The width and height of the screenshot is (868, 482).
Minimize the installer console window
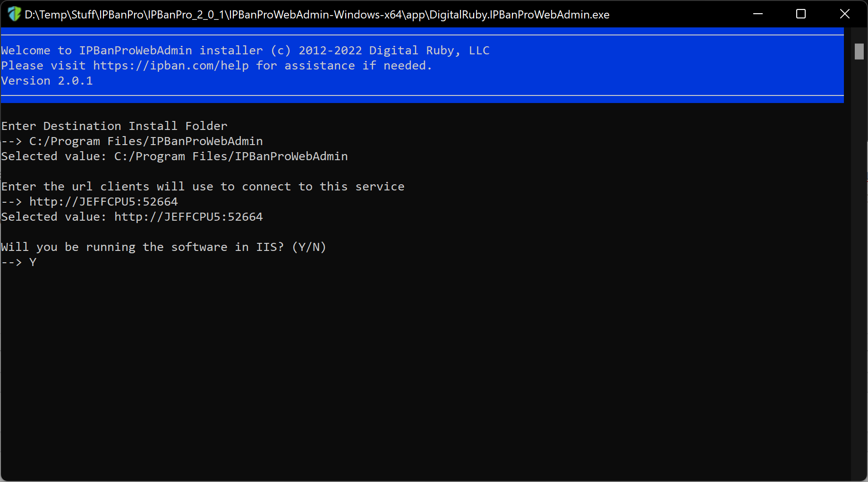(758, 14)
